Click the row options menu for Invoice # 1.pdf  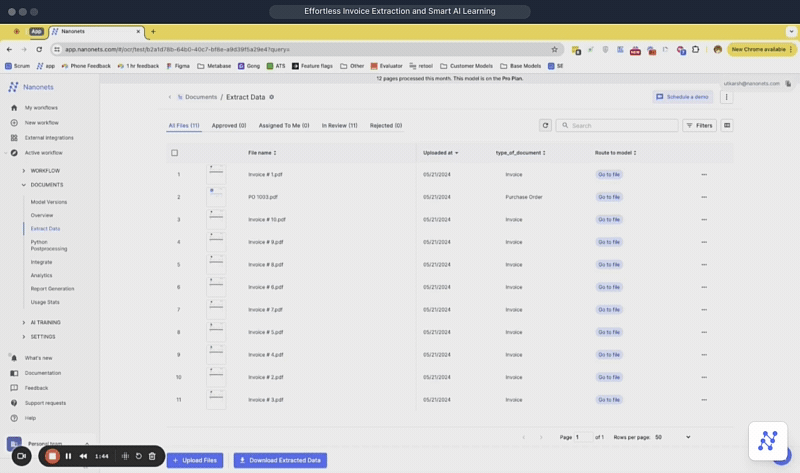704,175
